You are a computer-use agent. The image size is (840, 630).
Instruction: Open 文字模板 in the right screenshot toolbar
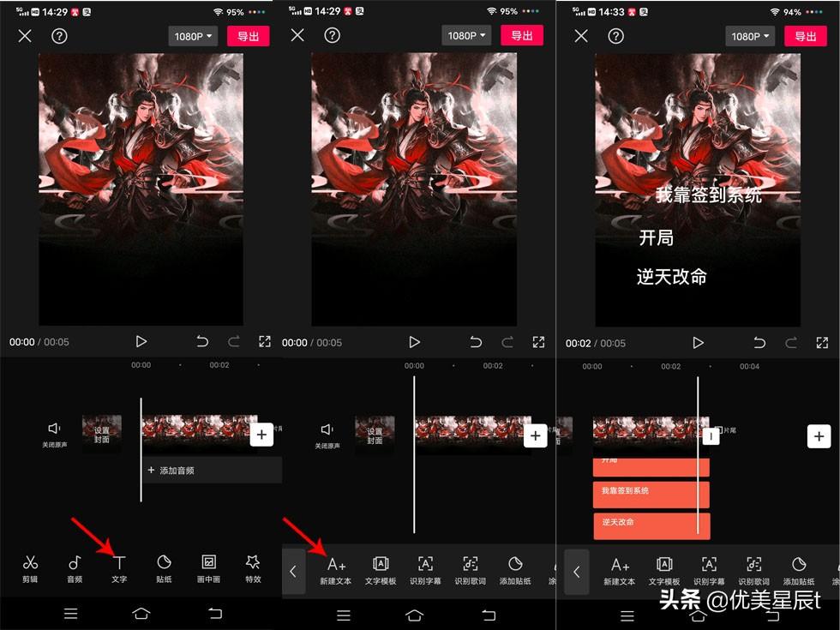tap(664, 571)
